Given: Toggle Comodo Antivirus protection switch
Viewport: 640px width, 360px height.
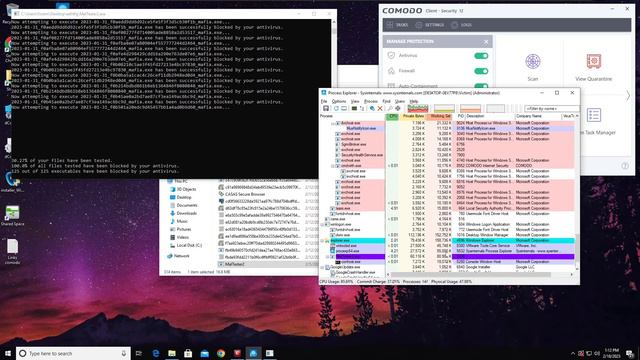Looking at the screenshot, I should [481, 56].
